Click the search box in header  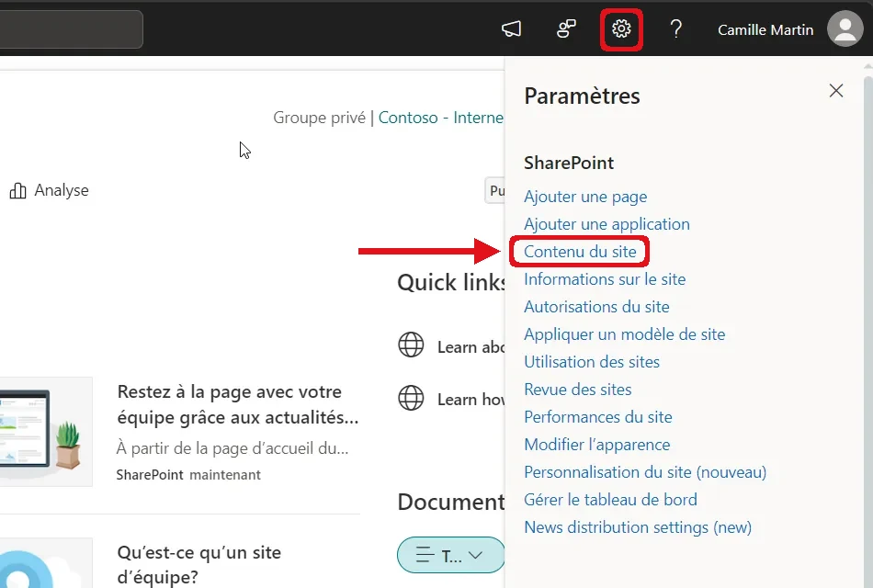point(72,29)
